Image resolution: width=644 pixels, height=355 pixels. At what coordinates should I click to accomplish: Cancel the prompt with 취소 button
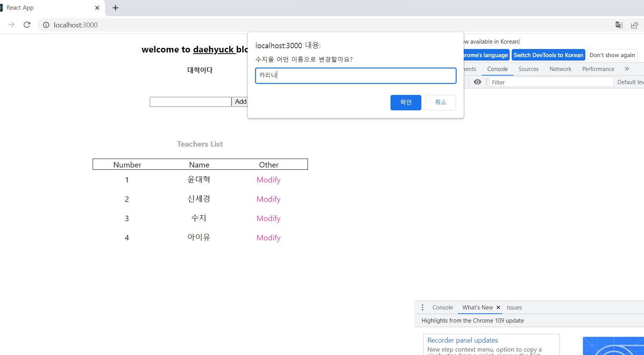pos(440,102)
